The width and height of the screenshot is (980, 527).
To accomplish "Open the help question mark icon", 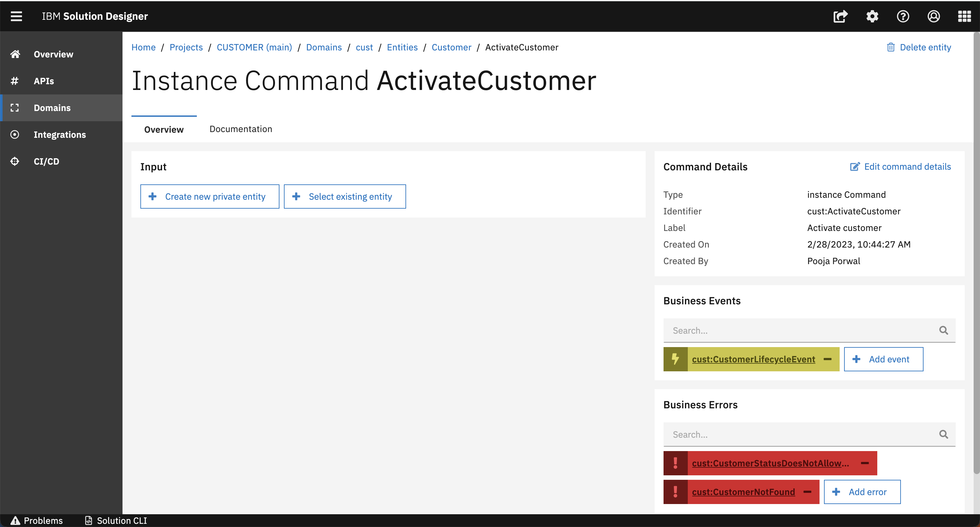I will pyautogui.click(x=903, y=16).
